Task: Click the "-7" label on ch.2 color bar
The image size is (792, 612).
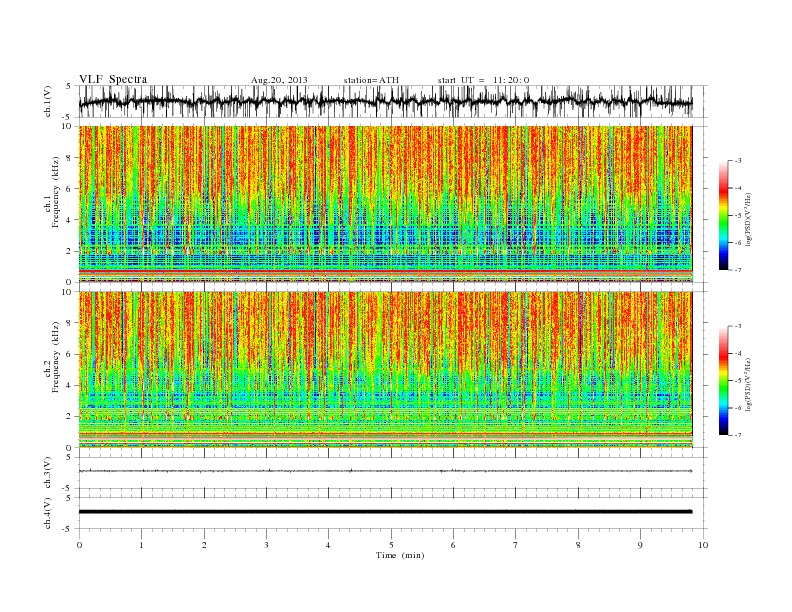Action: coord(737,435)
